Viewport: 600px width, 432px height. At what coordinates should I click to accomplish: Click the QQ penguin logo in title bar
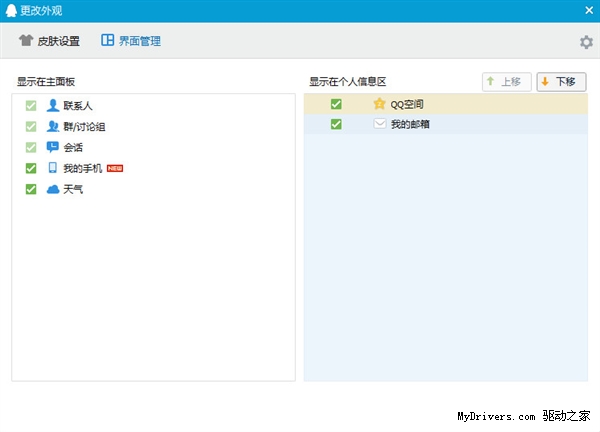[10, 11]
